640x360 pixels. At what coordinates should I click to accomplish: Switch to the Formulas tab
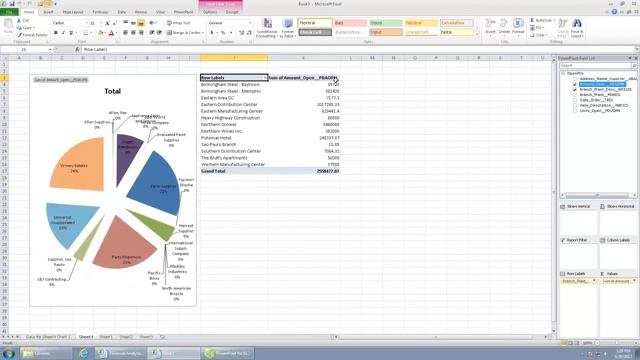(x=100, y=12)
